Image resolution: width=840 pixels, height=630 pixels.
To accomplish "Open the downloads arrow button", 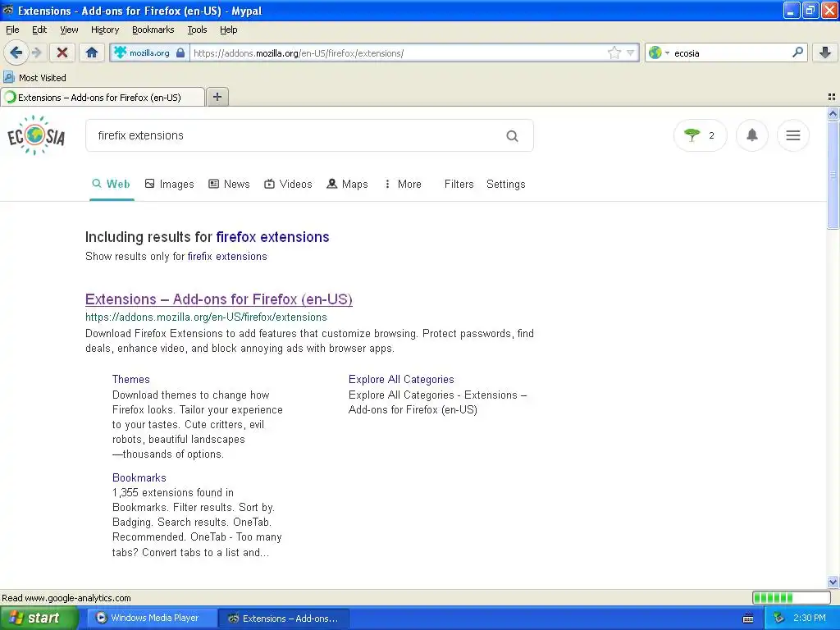I will click(x=825, y=52).
